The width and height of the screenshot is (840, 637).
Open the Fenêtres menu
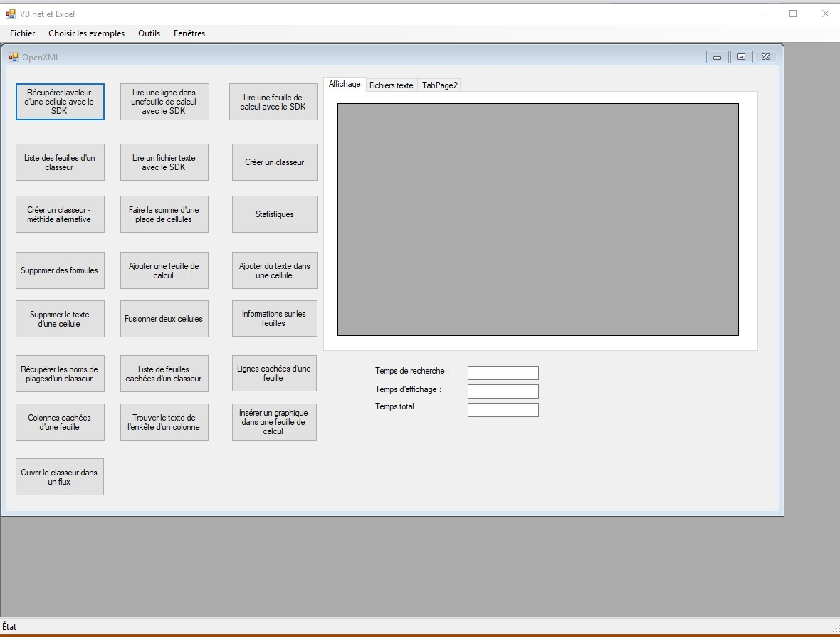tap(189, 33)
